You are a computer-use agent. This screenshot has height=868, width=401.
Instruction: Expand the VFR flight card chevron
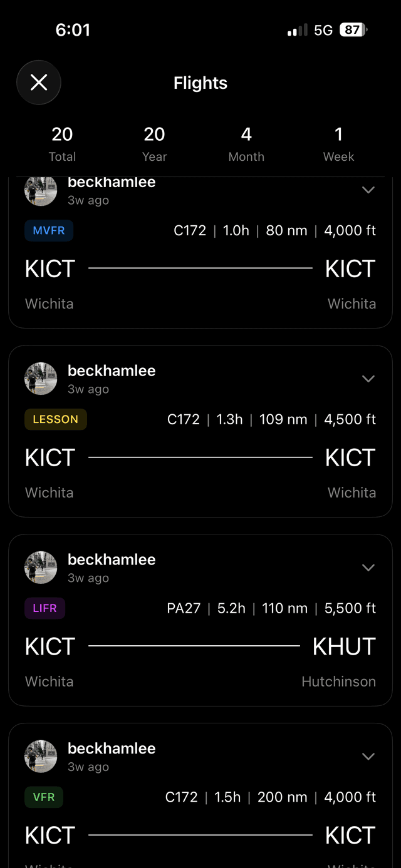coord(368,757)
